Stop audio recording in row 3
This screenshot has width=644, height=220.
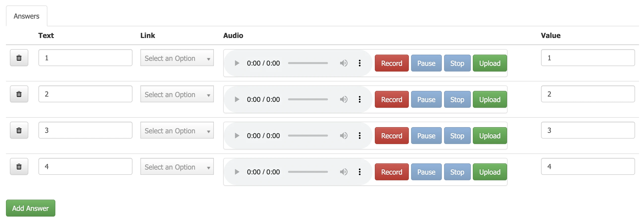[457, 135]
